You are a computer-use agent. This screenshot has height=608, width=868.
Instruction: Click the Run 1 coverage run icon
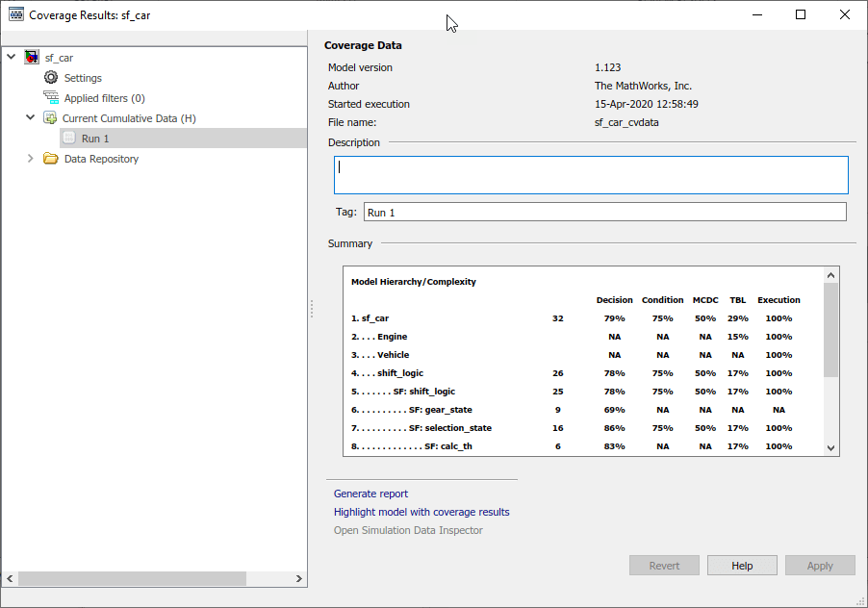68,138
